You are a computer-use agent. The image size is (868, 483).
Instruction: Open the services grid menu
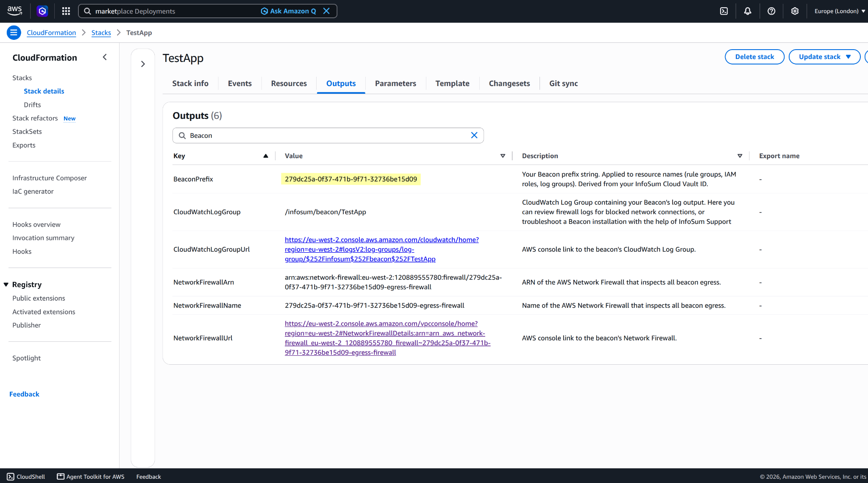point(66,11)
